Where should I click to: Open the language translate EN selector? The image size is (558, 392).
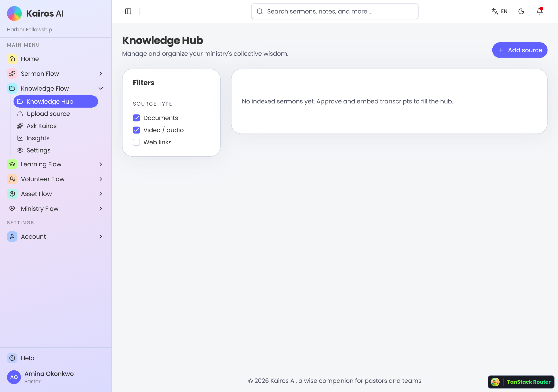[499, 11]
